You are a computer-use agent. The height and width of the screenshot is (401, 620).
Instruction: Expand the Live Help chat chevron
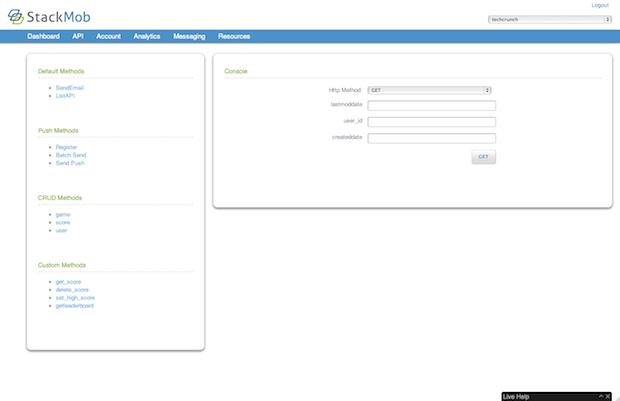[601, 396]
